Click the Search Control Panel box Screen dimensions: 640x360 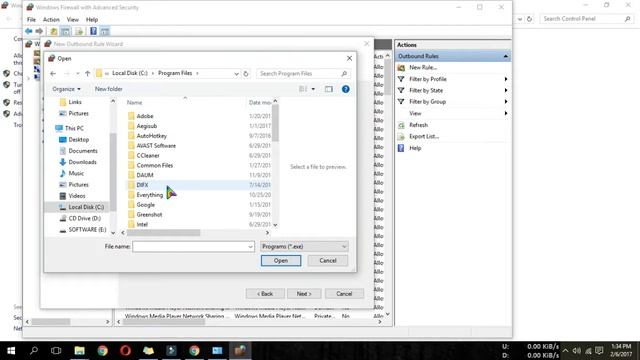click(x=587, y=19)
